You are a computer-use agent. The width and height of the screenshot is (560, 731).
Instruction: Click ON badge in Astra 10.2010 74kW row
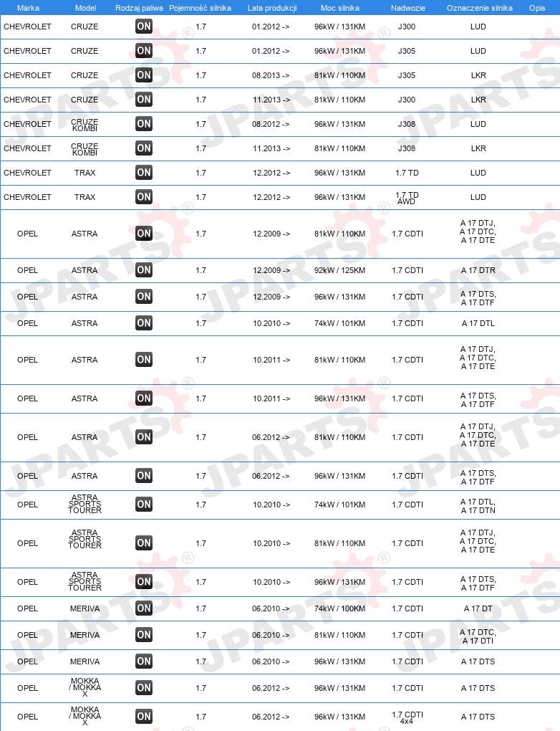(144, 323)
